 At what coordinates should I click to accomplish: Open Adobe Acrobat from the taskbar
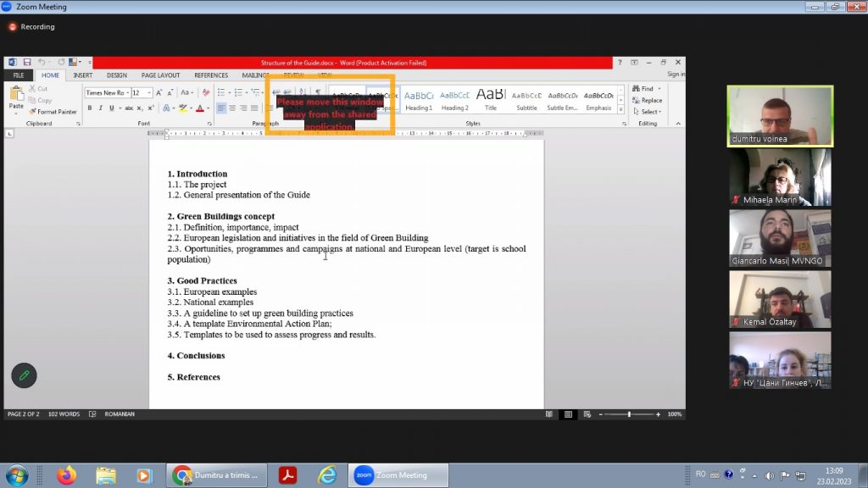click(287, 475)
